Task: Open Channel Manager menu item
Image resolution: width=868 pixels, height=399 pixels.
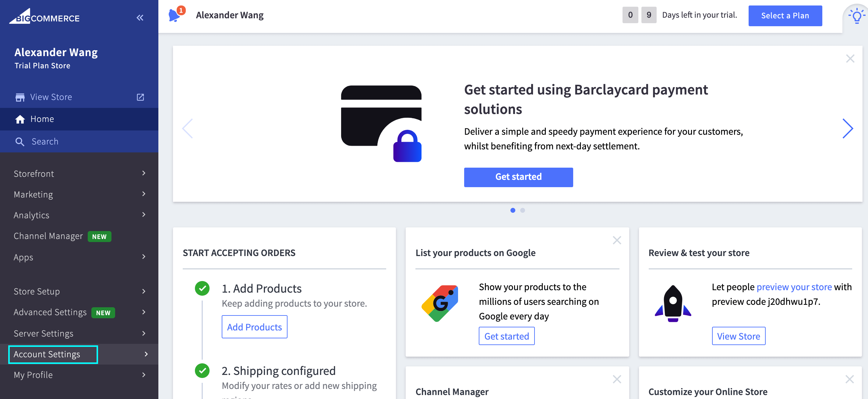Action: (48, 236)
